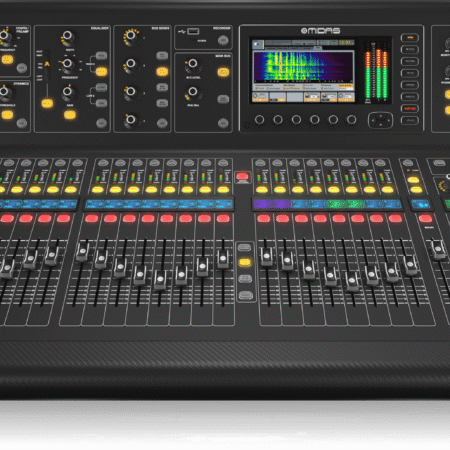This screenshot has height=450, width=450.
Task: Click the fourth rotary encoder below the display
Action: pos(315,120)
